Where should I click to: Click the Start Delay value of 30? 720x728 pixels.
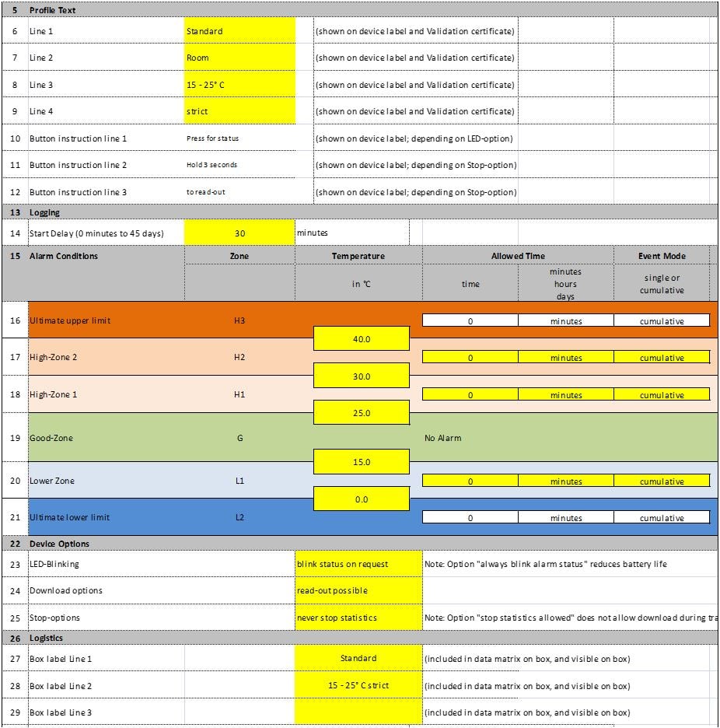[239, 233]
